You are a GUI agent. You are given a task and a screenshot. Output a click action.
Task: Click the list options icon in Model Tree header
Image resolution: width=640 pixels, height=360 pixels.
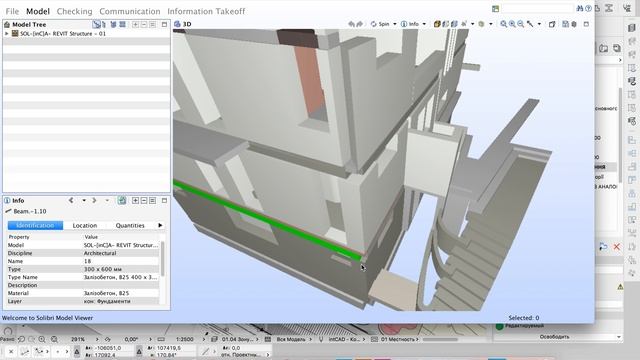tap(152, 24)
